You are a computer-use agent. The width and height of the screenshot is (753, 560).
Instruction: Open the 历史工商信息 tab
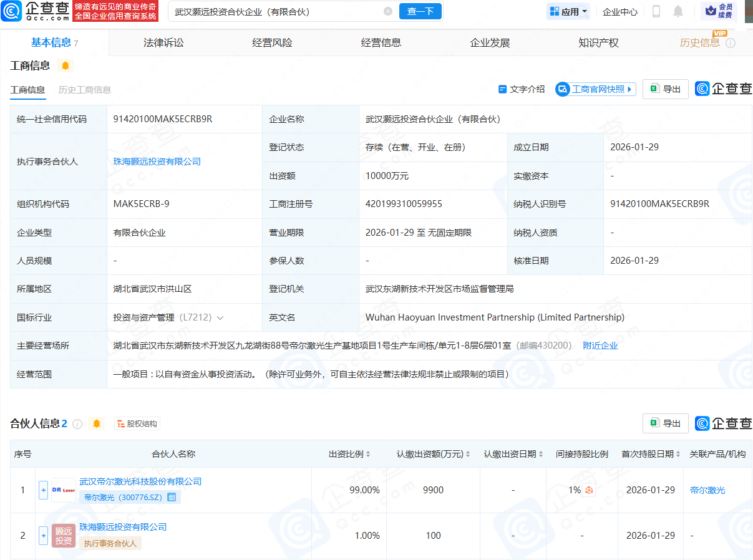click(84, 90)
